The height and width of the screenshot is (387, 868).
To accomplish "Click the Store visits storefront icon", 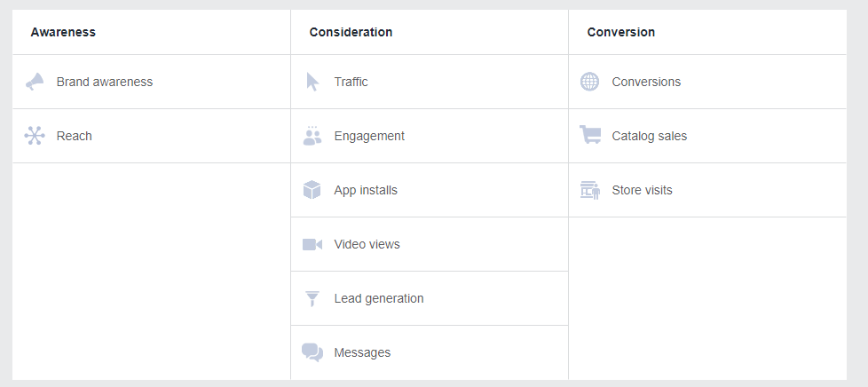I will pyautogui.click(x=590, y=190).
